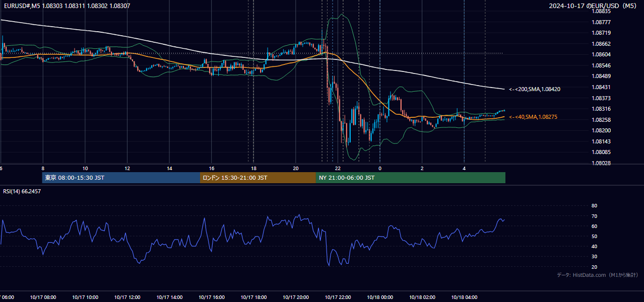Click the RSI(14) 66.2457 indicator label

click(22, 191)
